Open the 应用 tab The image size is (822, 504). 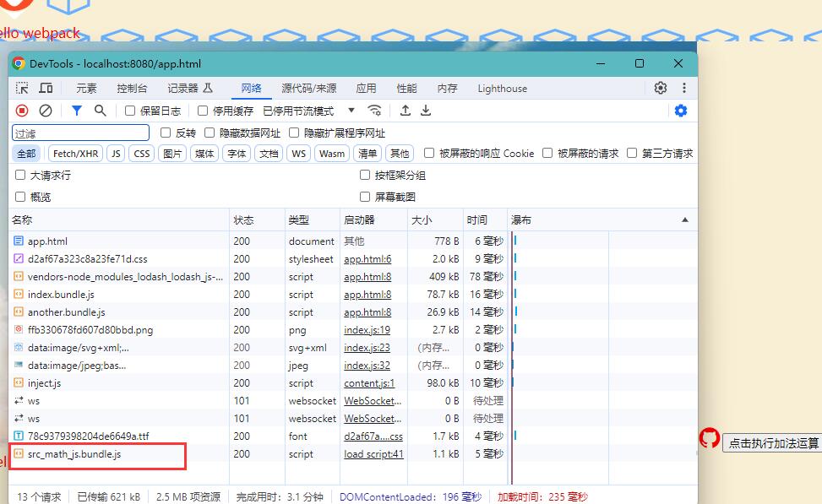click(x=366, y=89)
